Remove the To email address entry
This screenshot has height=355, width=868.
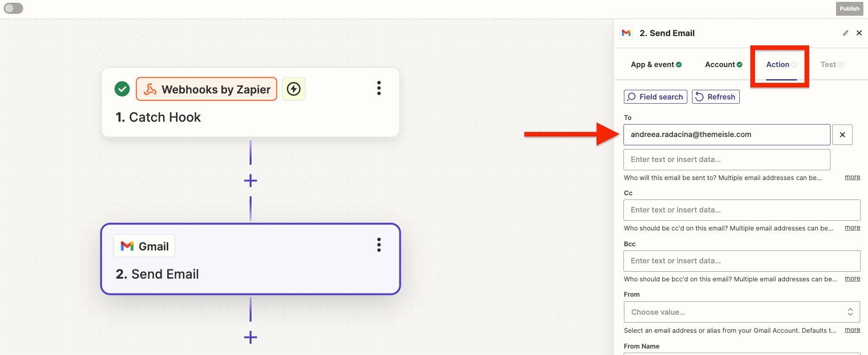(x=842, y=135)
